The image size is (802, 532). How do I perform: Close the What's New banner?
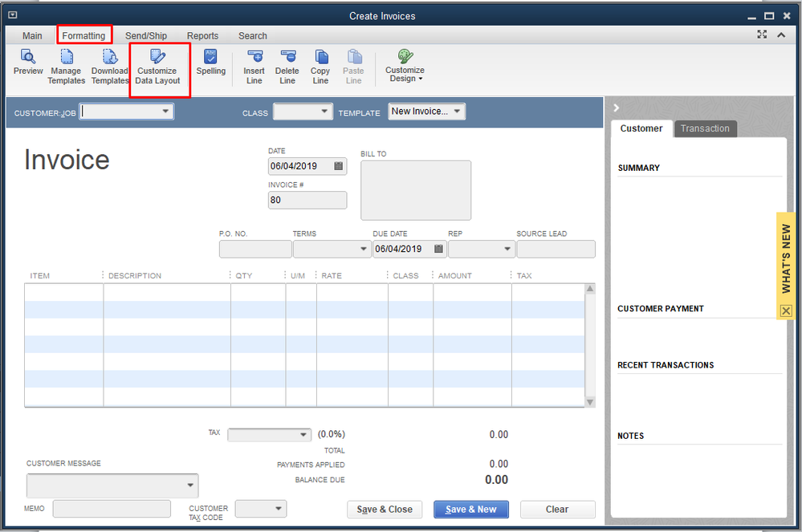[786, 311]
